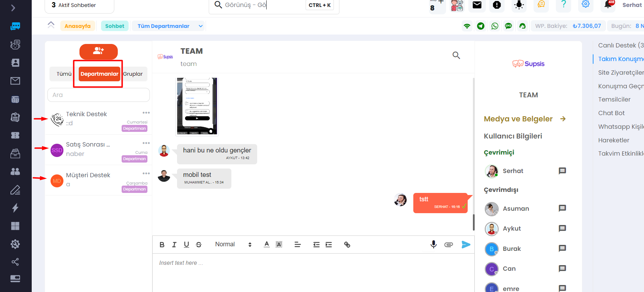Attach a file with paperclip icon
Image resolution: width=644 pixels, height=292 pixels.
tap(449, 245)
